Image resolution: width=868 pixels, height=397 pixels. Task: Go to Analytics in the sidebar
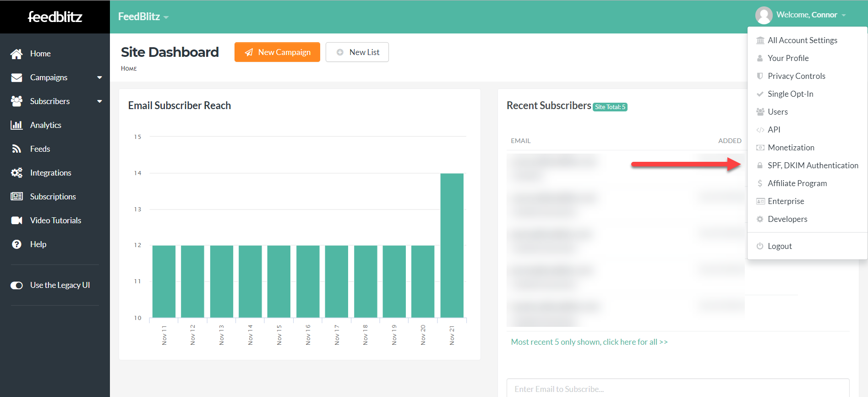(x=45, y=125)
